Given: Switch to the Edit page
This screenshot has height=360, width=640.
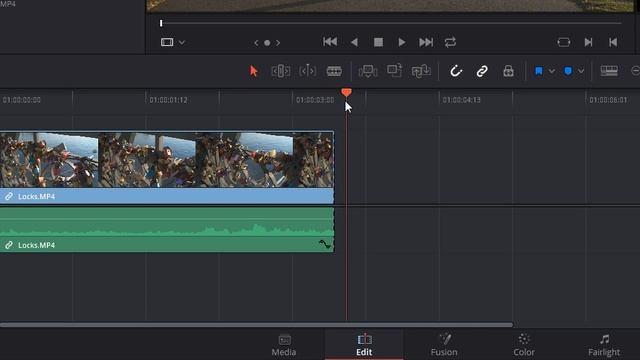Looking at the screenshot, I should point(364,345).
